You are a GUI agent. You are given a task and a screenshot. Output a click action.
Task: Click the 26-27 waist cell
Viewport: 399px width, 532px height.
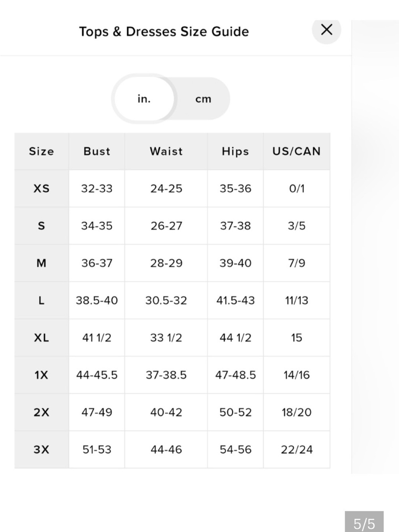(x=166, y=226)
